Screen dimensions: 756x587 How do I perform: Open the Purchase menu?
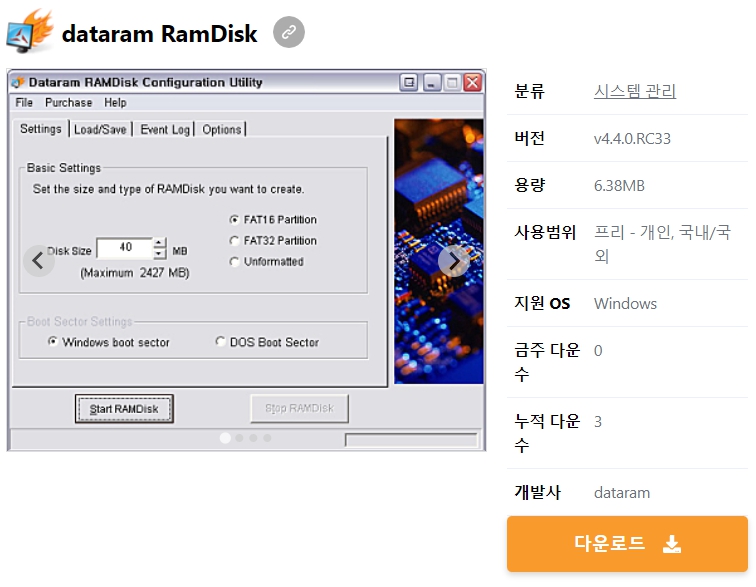68,102
